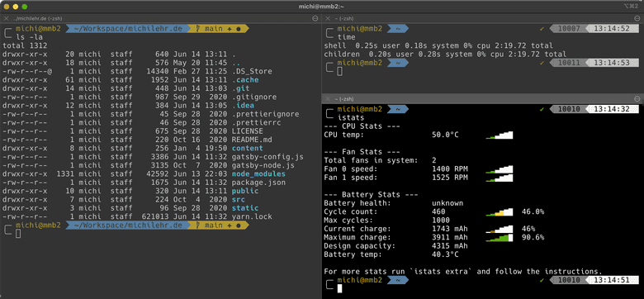Click the top-right ~ (-zsh) pane title bar
The height and width of the screenshot is (299, 644).
(344, 18)
